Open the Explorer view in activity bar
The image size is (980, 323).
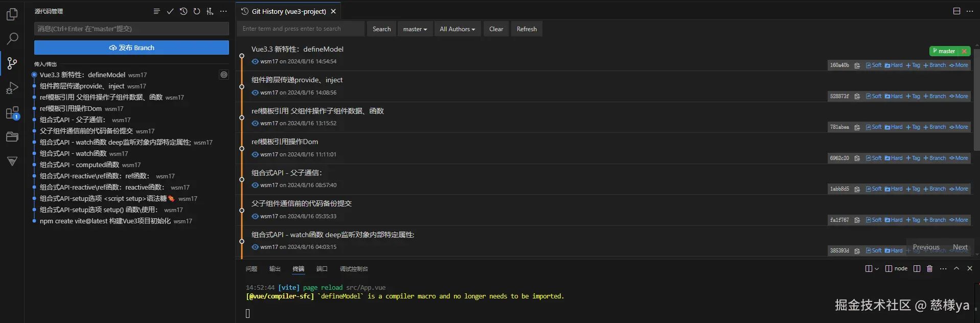tap(12, 14)
